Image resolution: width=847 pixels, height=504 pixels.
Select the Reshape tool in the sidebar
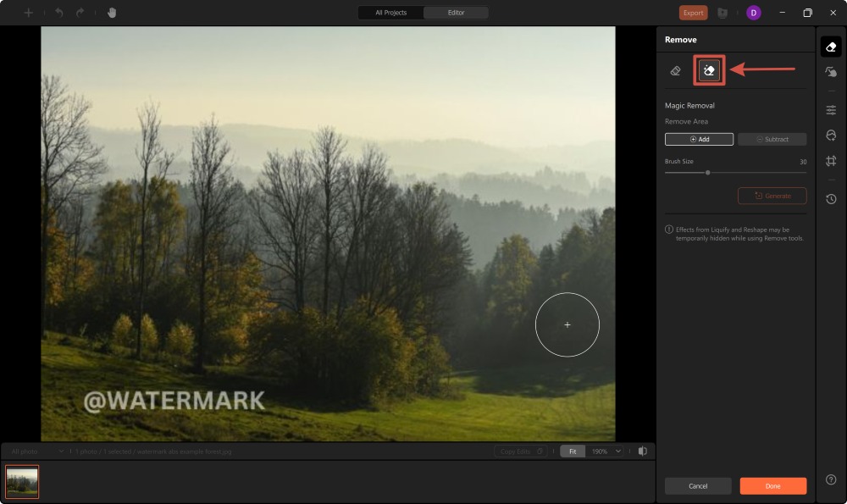click(831, 135)
